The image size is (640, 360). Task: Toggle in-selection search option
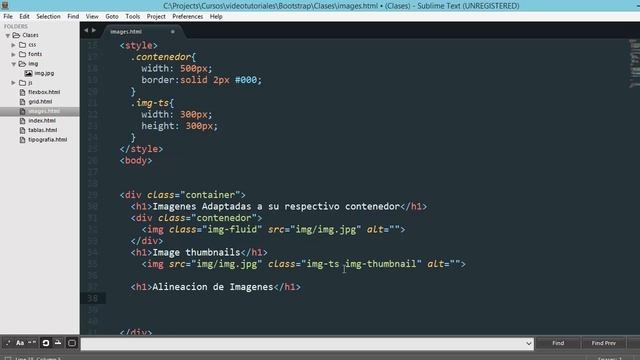coord(58,343)
